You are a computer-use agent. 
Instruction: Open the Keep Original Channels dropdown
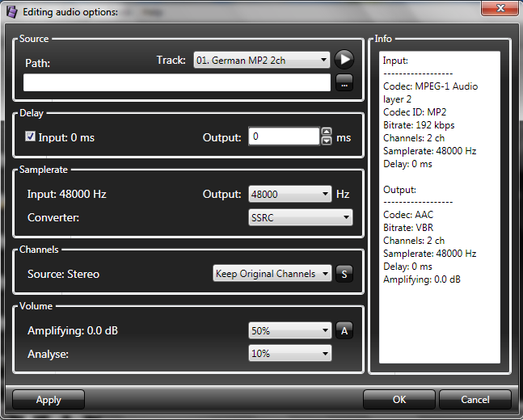[x=272, y=274]
